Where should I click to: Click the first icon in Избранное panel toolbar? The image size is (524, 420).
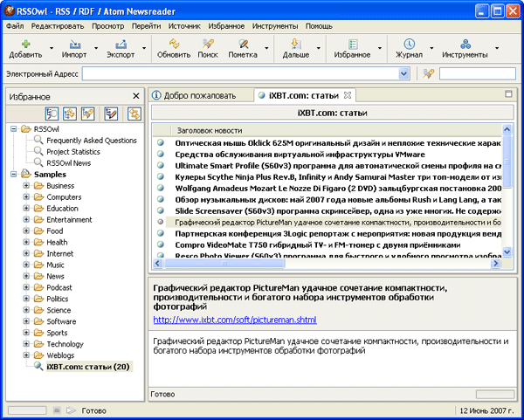point(52,114)
